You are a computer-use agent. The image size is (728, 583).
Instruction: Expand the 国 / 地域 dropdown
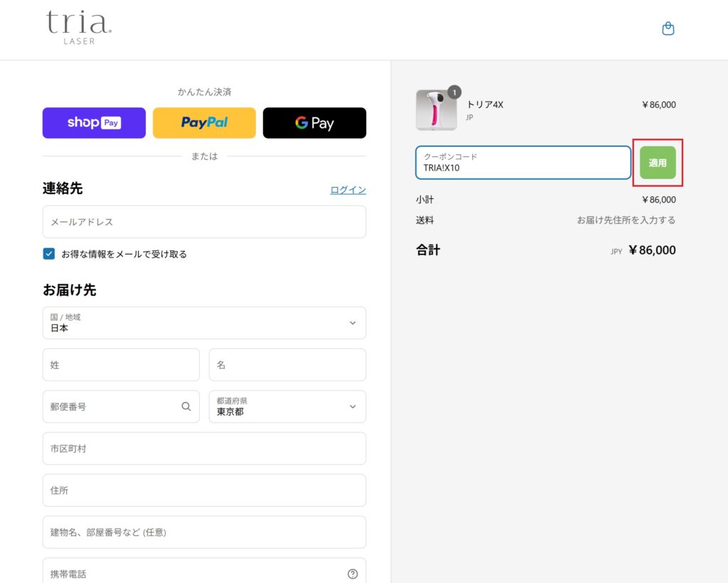click(204, 323)
